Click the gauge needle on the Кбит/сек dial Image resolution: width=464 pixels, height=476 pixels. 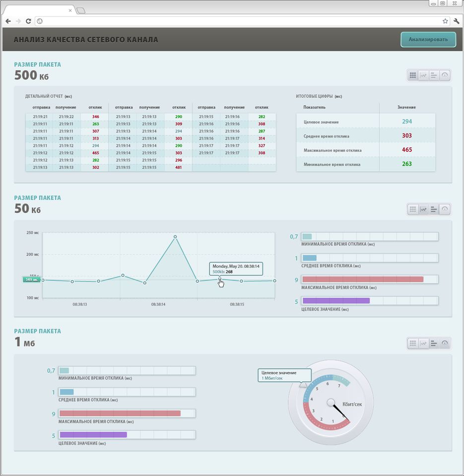click(x=340, y=411)
